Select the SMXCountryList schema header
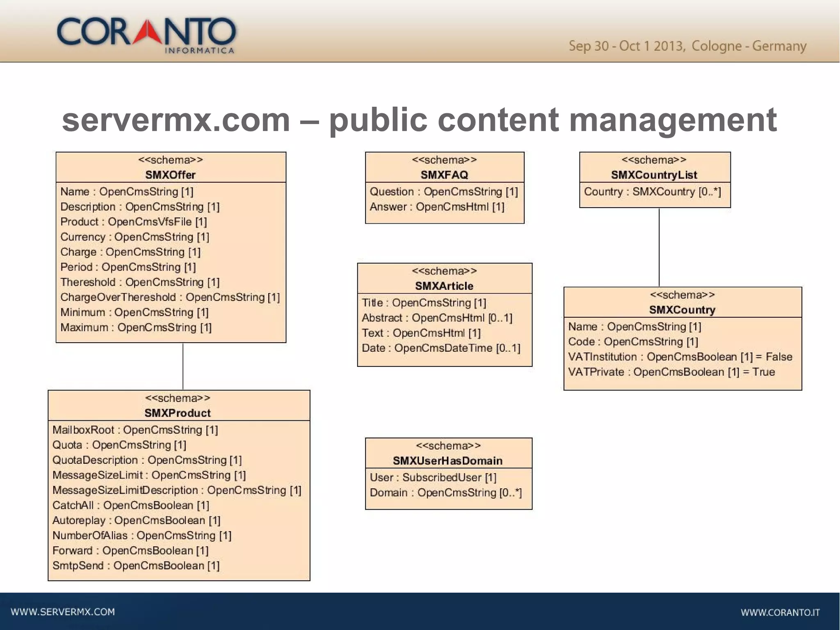 coord(655,167)
